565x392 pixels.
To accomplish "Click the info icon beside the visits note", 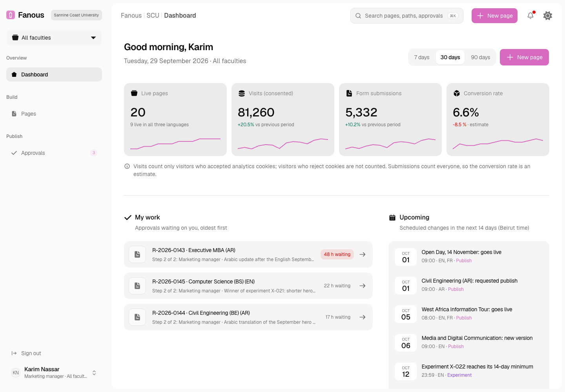I will pos(127,166).
